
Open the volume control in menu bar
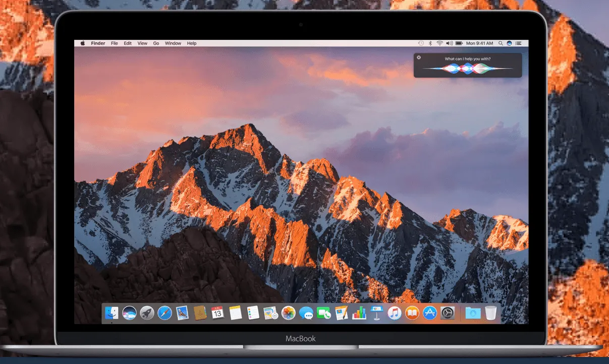449,43
